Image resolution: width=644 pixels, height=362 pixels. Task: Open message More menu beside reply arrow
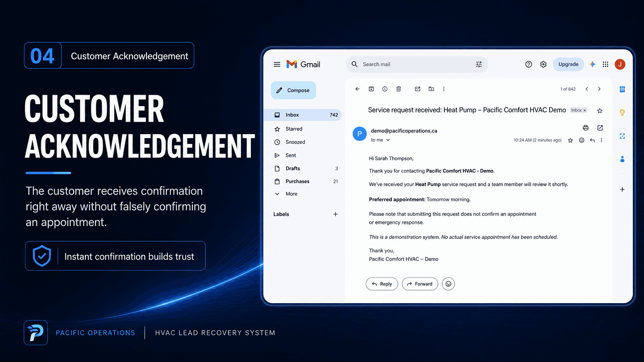(601, 140)
